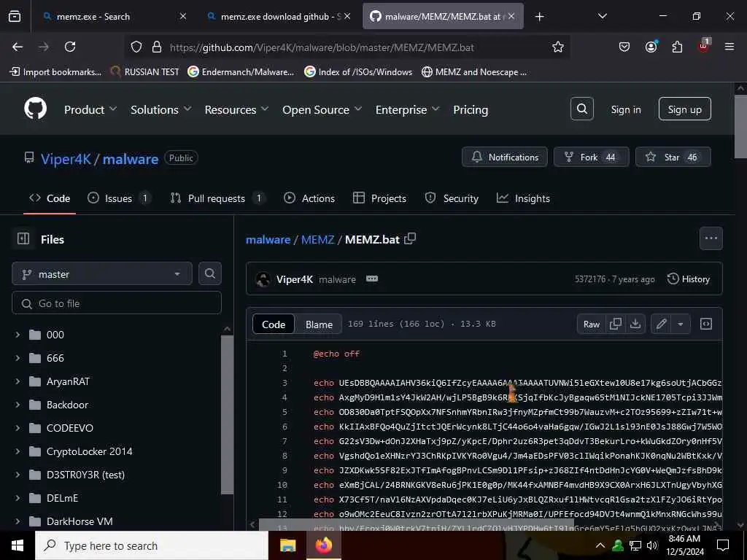
Task: Click the Sign in link
Action: (x=625, y=109)
